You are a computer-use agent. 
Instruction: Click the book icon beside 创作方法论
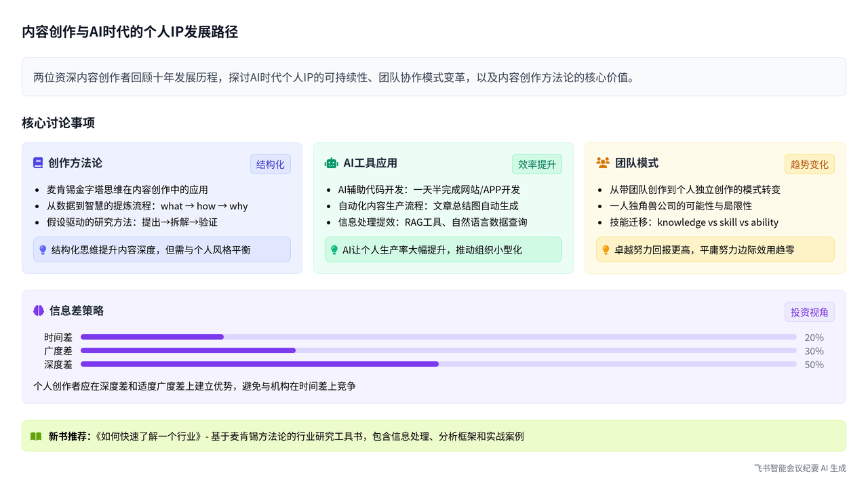(38, 163)
